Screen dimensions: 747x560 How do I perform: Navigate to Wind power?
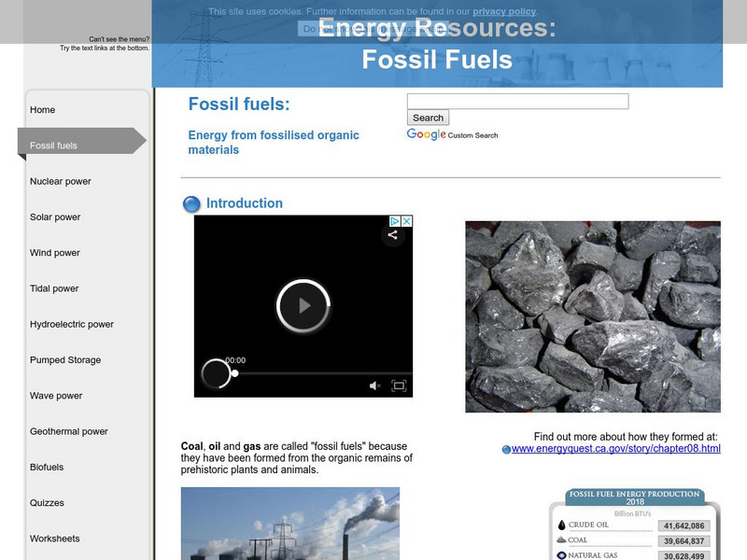pos(55,252)
